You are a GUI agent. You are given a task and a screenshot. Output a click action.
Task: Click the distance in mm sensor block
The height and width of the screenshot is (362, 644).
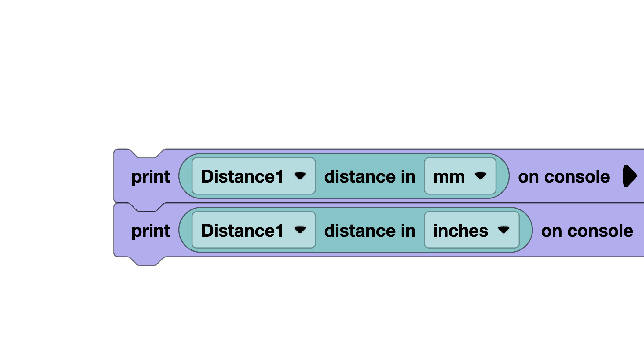tap(370, 176)
